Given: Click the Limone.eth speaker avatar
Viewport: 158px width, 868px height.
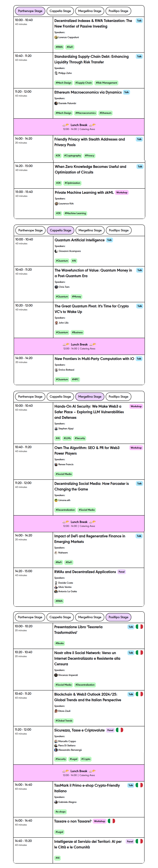Looking at the screenshot, I should [x=56, y=500].
